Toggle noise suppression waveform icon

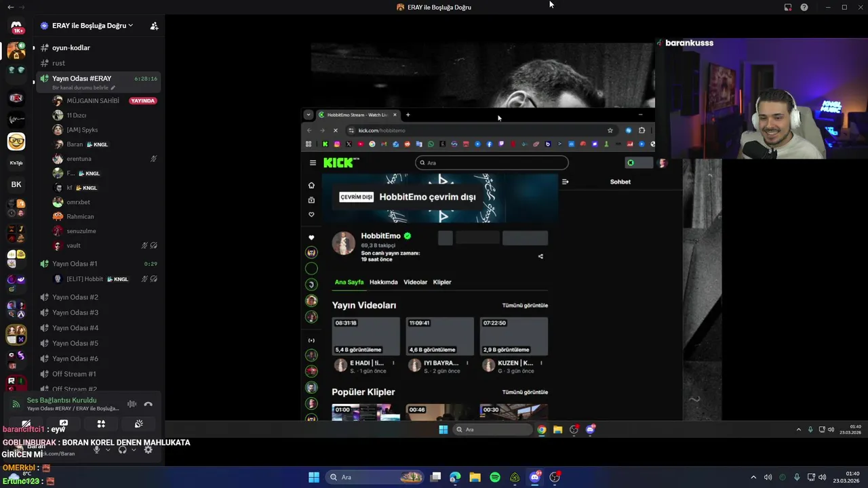click(x=132, y=404)
